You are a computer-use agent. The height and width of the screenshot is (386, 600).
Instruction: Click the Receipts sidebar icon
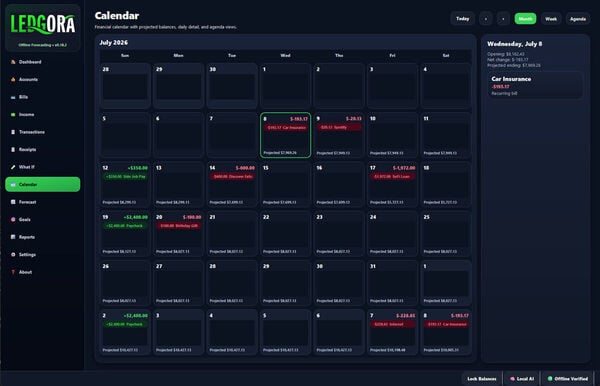pyautogui.click(x=13, y=150)
